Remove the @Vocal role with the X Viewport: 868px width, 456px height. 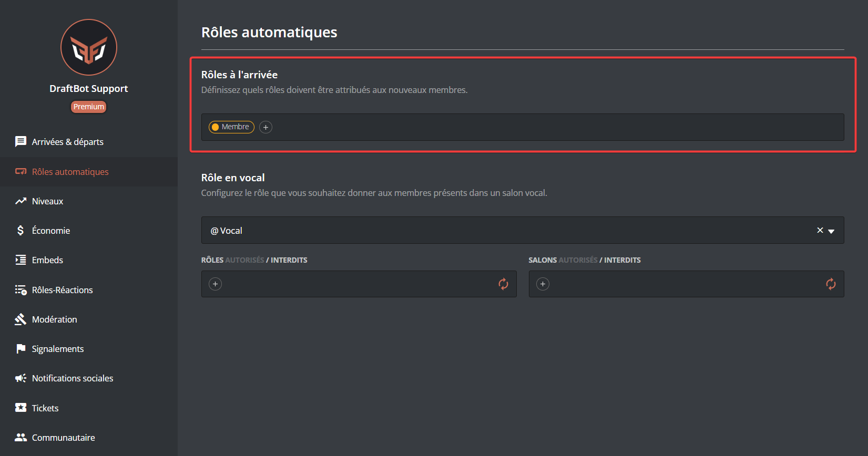click(819, 230)
